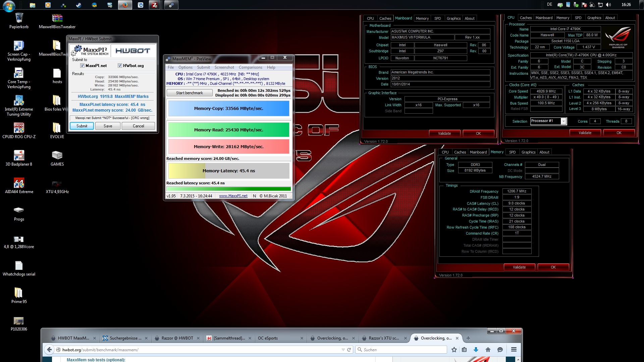The height and width of the screenshot is (362, 644).
Task: Switch to Caches tab in Mainboard CPU-Z window
Action: coord(385,18)
